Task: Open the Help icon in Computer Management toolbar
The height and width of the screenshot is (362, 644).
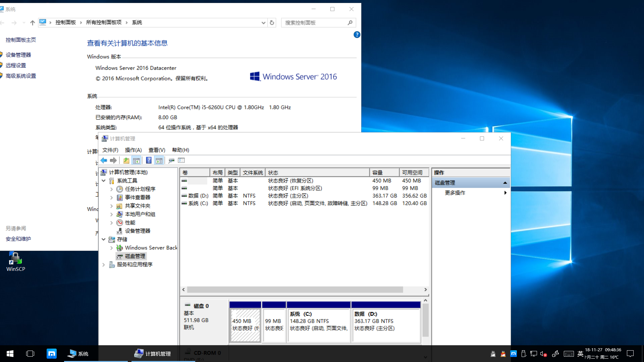Action: click(x=149, y=161)
